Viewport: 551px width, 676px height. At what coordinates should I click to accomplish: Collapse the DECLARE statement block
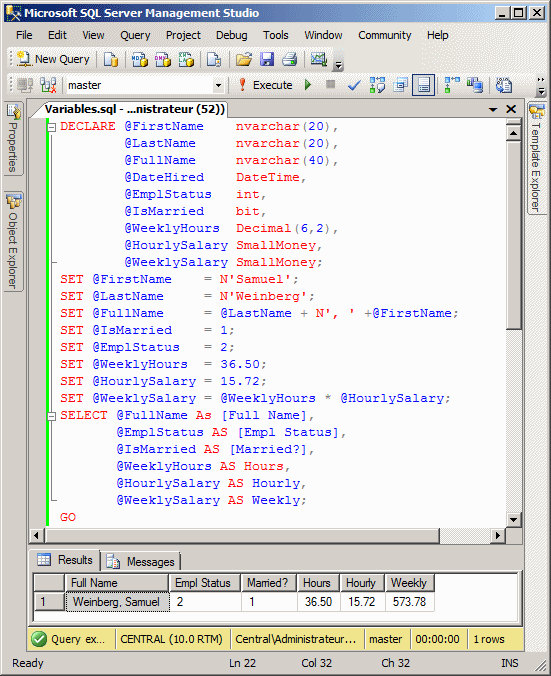[52, 127]
